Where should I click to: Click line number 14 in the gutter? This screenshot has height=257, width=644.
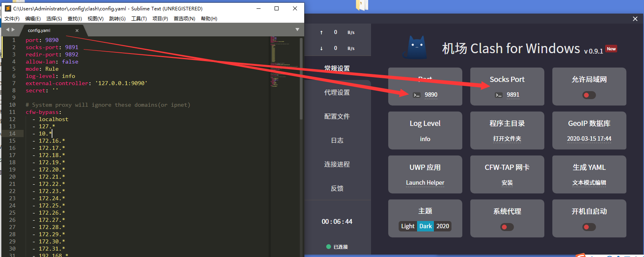tap(12, 133)
